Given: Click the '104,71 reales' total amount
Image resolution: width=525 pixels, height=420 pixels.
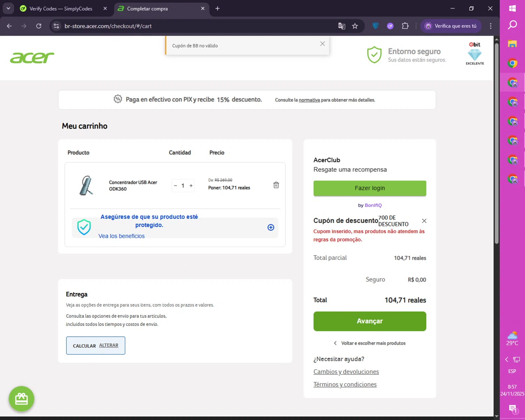Looking at the screenshot, I should tap(405, 300).
